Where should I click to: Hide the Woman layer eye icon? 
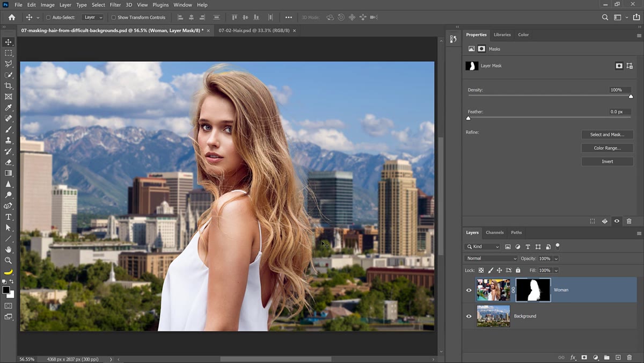469,290
